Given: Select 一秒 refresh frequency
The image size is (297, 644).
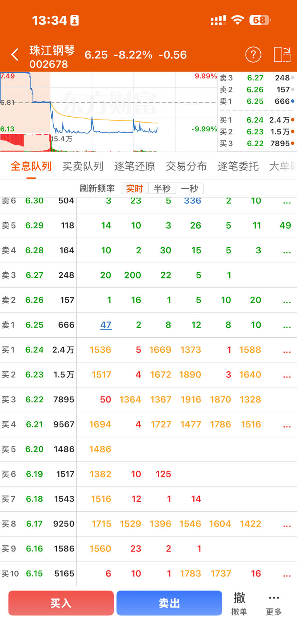Looking at the screenshot, I should [189, 188].
